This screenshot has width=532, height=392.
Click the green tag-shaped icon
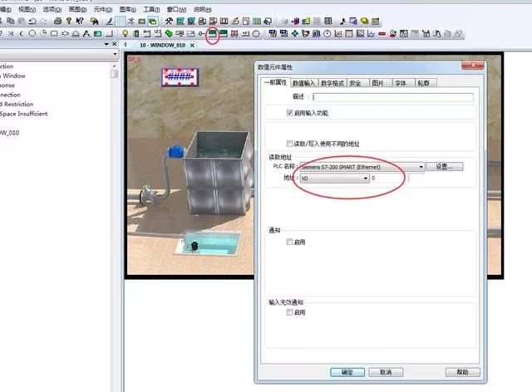point(169,33)
